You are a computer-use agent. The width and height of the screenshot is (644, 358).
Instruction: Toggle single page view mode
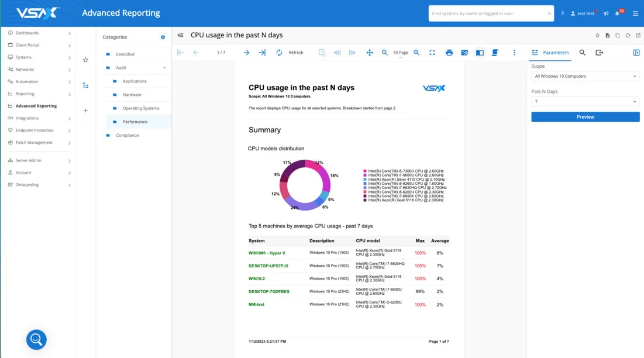tap(480, 53)
